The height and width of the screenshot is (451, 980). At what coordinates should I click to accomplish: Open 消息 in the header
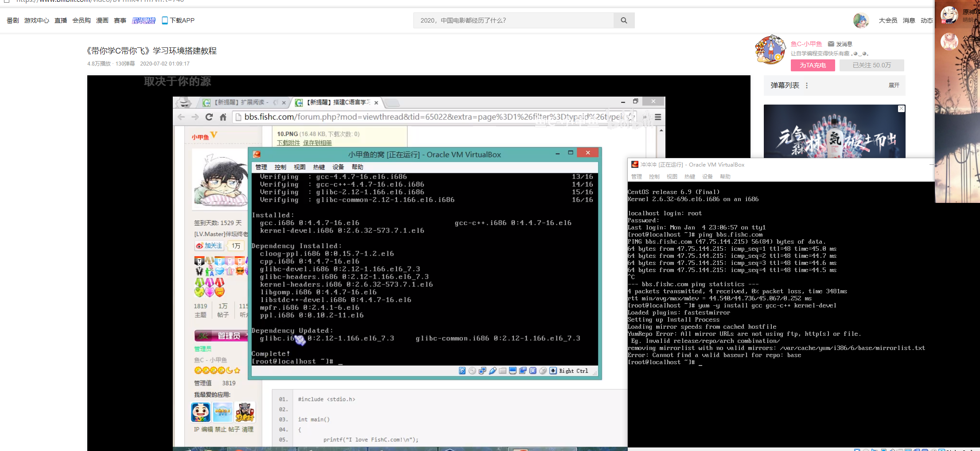point(909,20)
